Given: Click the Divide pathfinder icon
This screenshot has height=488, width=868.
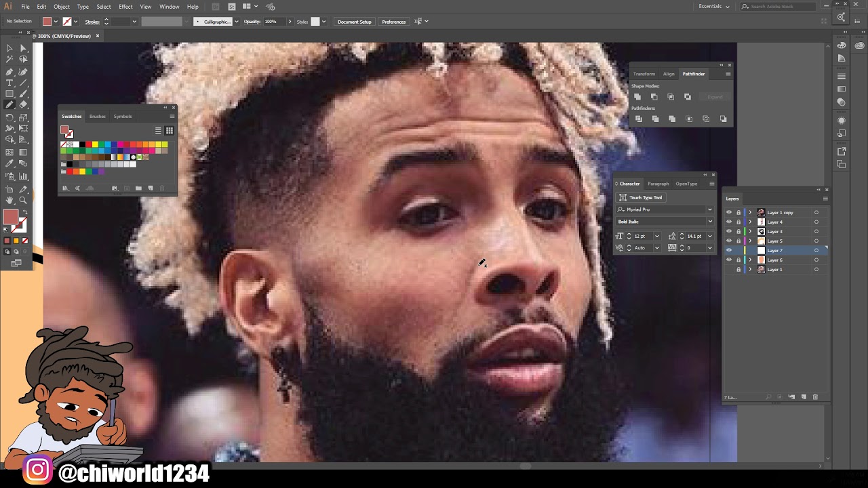Looking at the screenshot, I should pos(638,119).
